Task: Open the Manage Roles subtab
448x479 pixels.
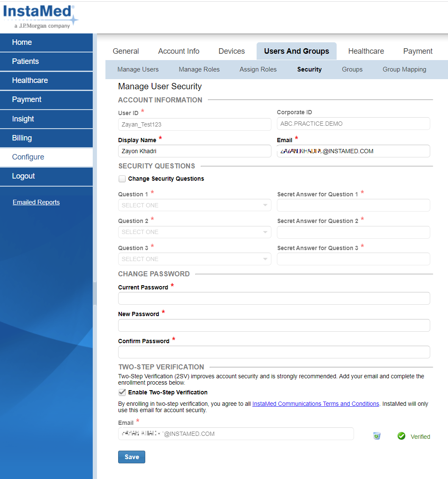Action: 199,69
